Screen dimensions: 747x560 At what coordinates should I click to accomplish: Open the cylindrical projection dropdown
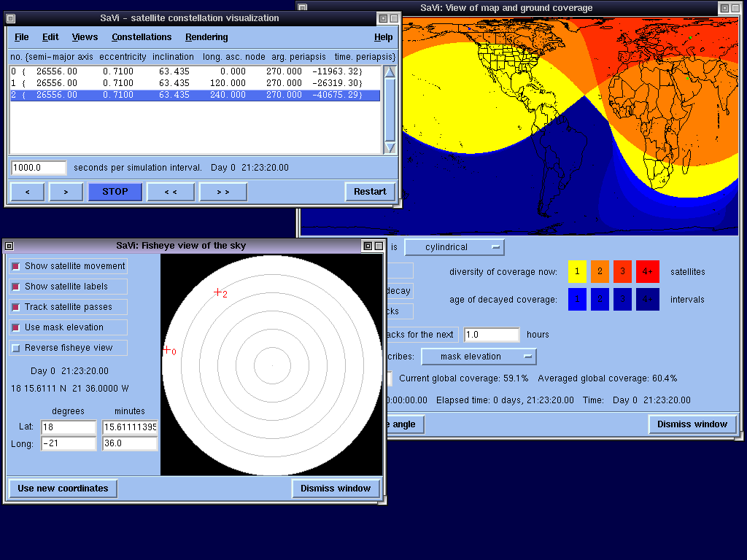454,247
